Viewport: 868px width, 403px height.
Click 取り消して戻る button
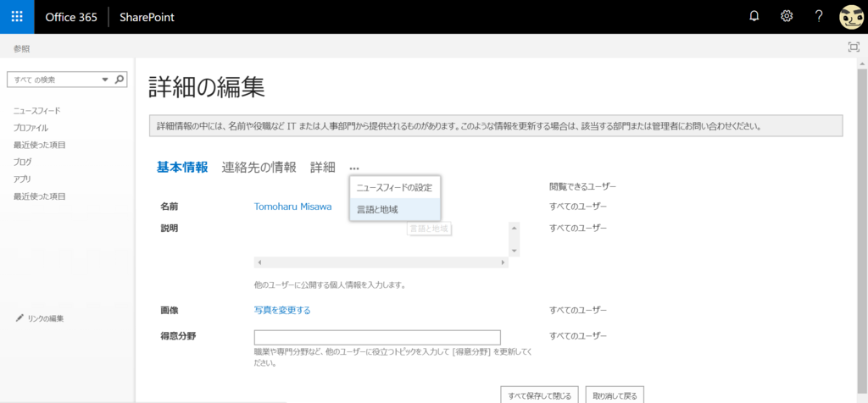click(x=615, y=395)
